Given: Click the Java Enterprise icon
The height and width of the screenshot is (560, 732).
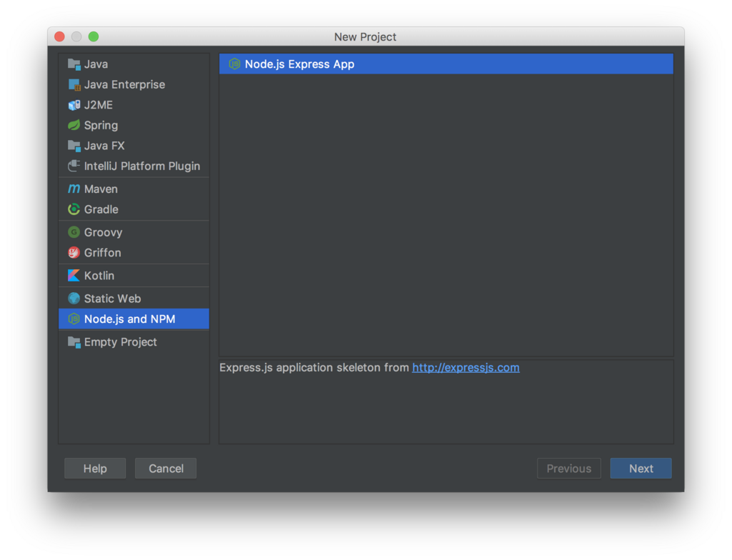Looking at the screenshot, I should (74, 84).
